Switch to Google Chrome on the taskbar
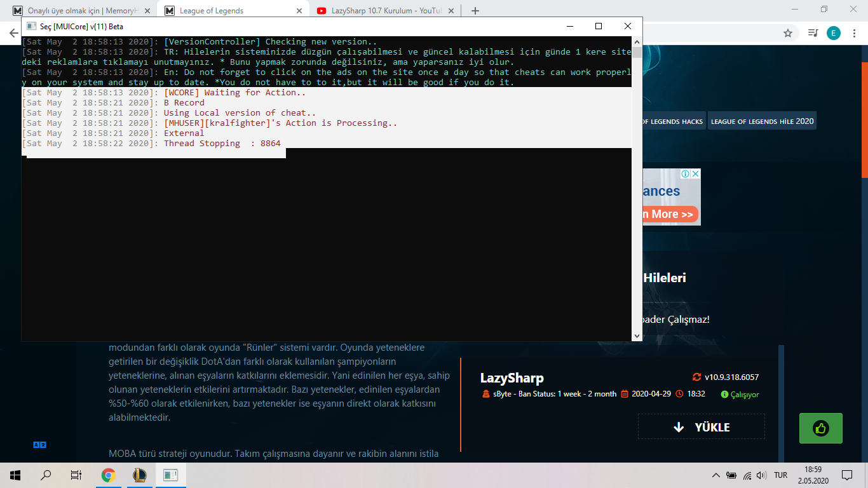 pyautogui.click(x=109, y=475)
